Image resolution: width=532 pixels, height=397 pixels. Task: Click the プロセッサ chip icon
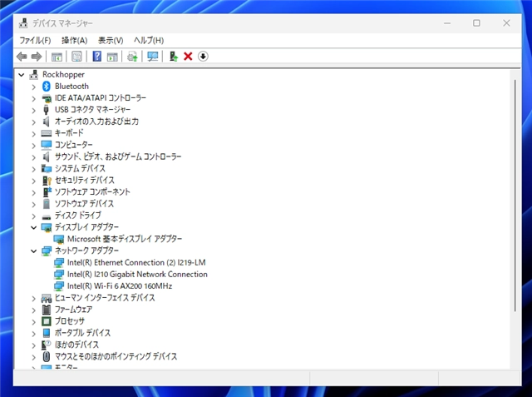pos(47,321)
